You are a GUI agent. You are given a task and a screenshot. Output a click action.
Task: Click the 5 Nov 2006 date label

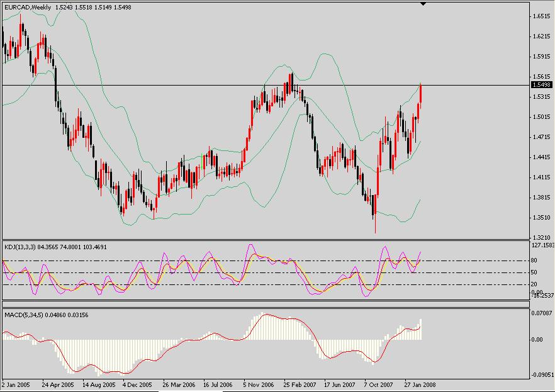pyautogui.click(x=259, y=385)
